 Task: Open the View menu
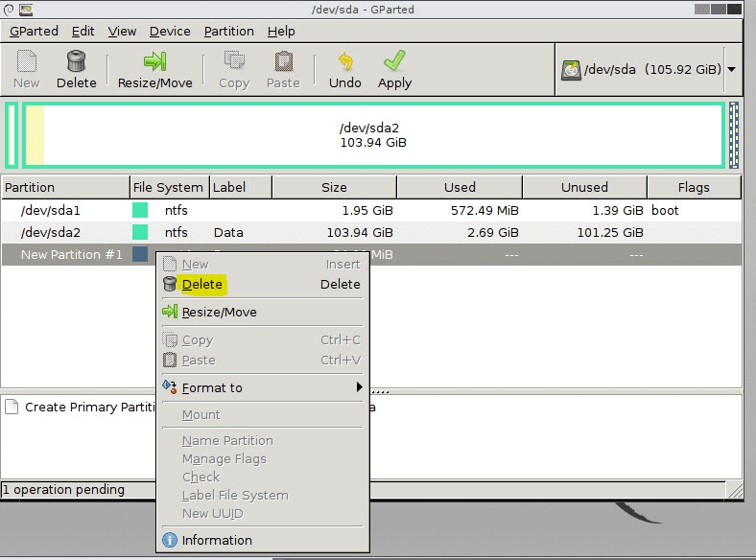[x=122, y=32]
